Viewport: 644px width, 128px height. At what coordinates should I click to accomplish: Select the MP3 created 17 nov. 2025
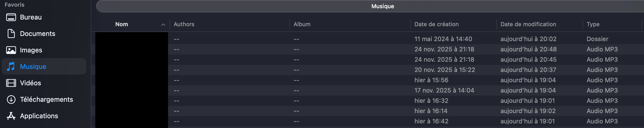(x=444, y=90)
